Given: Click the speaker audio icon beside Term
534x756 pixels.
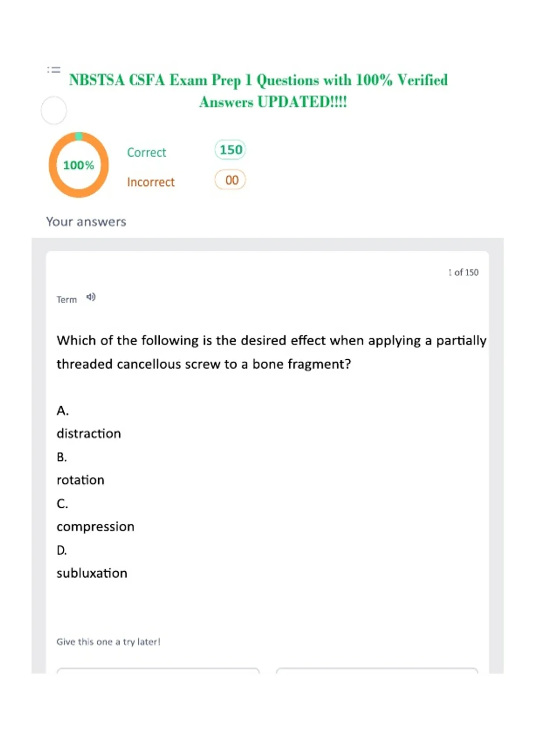Looking at the screenshot, I should click(x=91, y=297).
